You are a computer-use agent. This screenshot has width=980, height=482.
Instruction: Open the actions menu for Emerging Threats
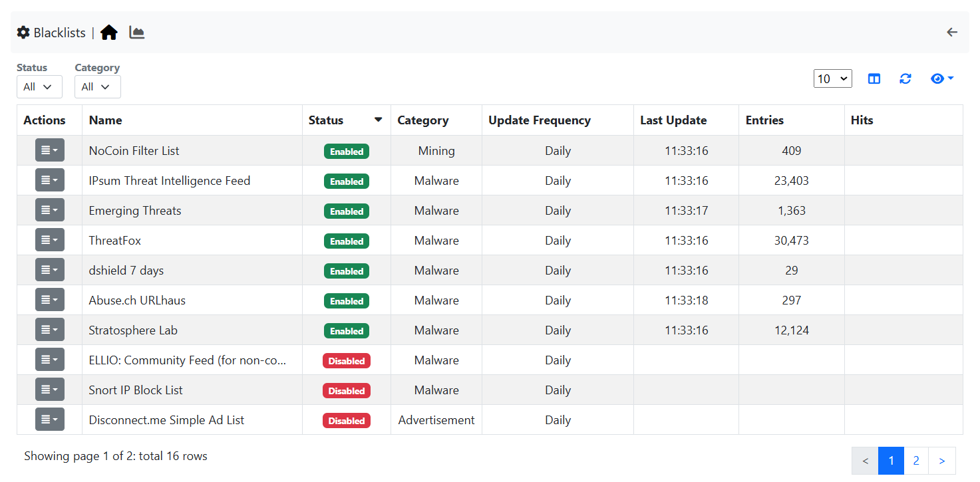pos(50,210)
